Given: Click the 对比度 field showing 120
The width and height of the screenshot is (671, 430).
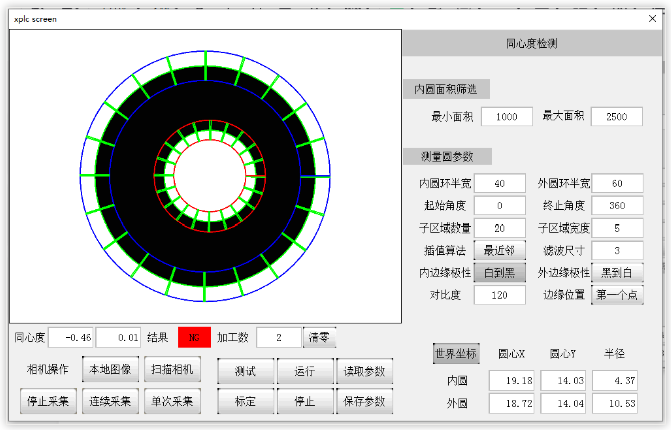Looking at the screenshot, I should [500, 295].
